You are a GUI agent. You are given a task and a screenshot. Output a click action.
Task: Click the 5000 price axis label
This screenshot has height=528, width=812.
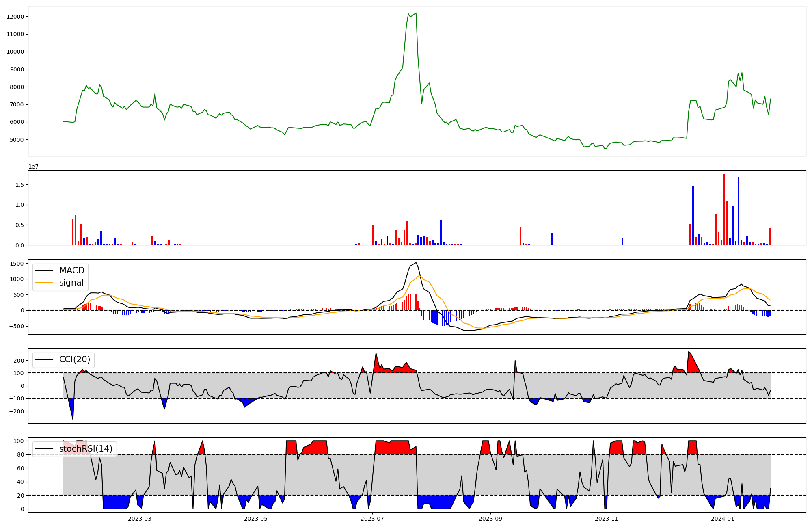click(17, 140)
